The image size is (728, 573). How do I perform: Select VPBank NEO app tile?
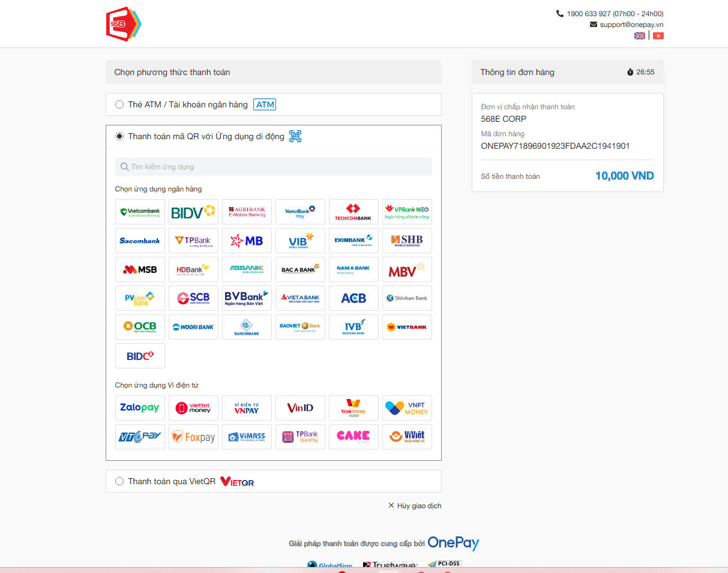coord(407,212)
